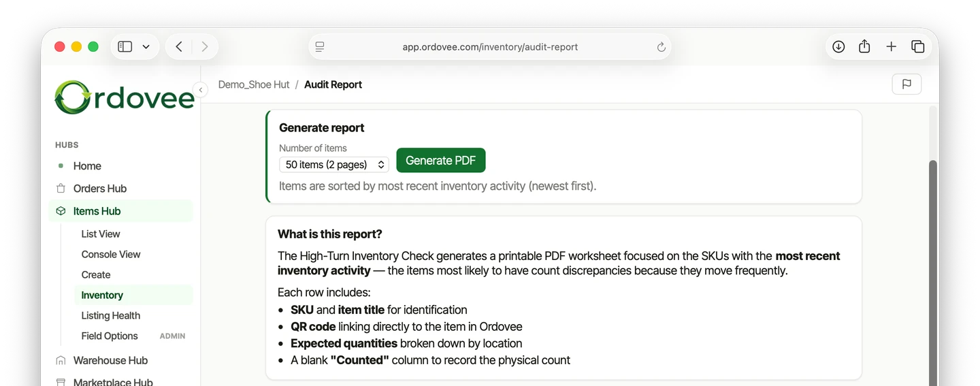Screen dimensions: 980x386
Task: Select Items Hub in the sidebar
Action: pos(120,211)
